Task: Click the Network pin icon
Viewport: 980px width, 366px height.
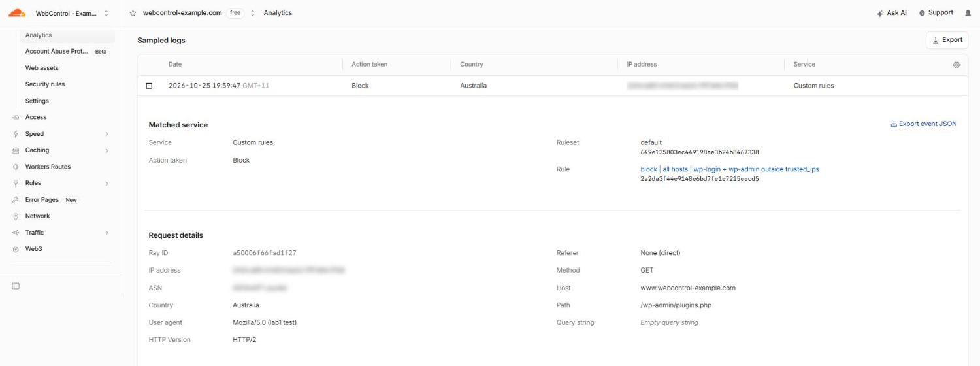Action: pyautogui.click(x=16, y=216)
